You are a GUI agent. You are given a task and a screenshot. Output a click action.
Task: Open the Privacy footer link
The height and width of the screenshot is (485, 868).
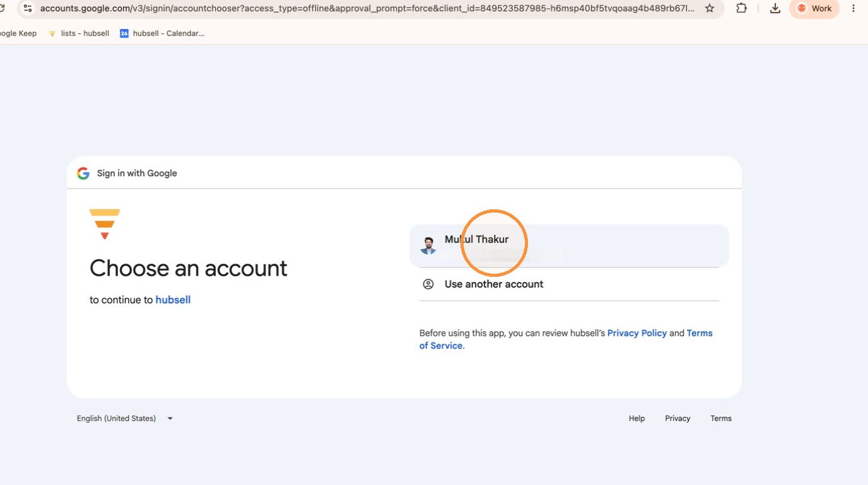click(677, 419)
